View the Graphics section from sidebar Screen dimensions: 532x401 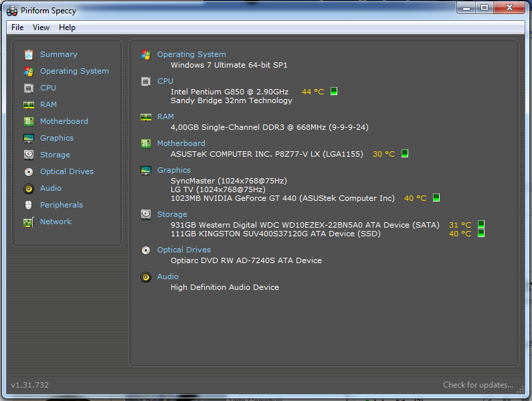tap(57, 138)
